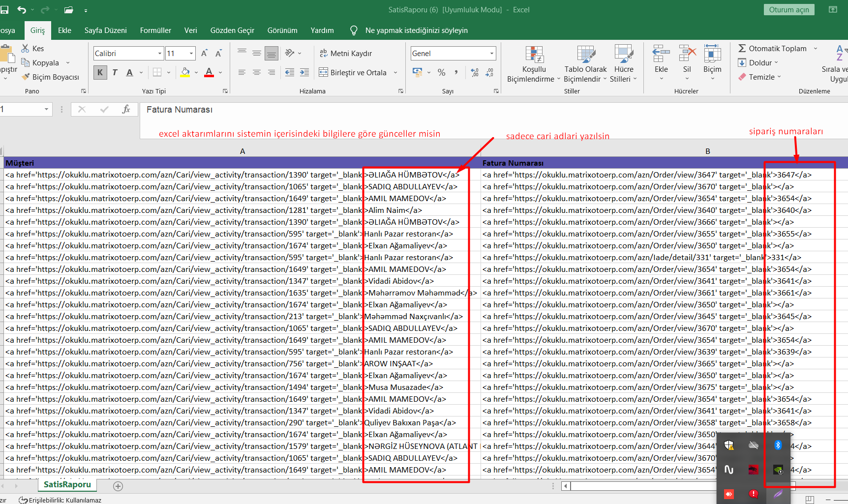Click the increase font size icon
848x504 pixels.
click(x=204, y=53)
